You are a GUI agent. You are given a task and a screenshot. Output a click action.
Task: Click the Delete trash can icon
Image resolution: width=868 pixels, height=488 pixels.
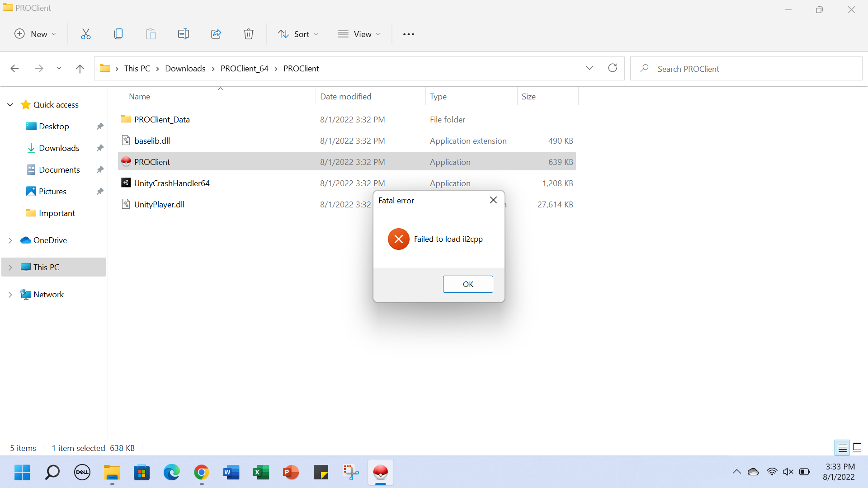[x=248, y=34]
